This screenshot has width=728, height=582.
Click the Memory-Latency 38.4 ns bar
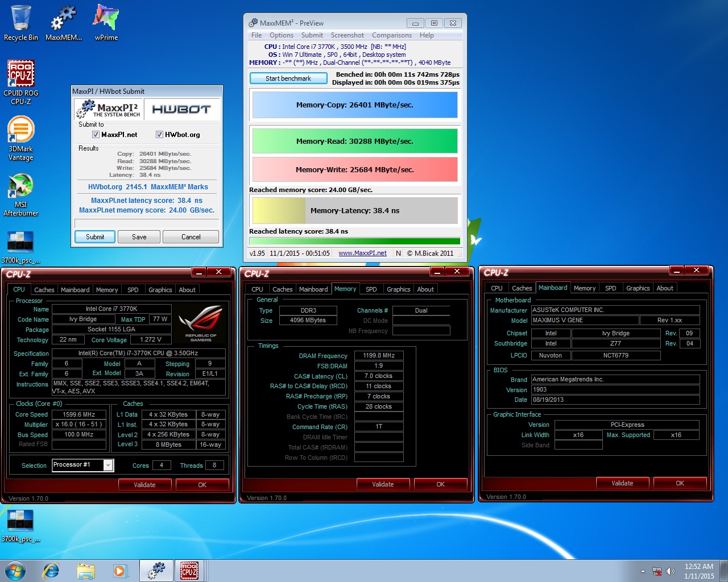(x=355, y=210)
